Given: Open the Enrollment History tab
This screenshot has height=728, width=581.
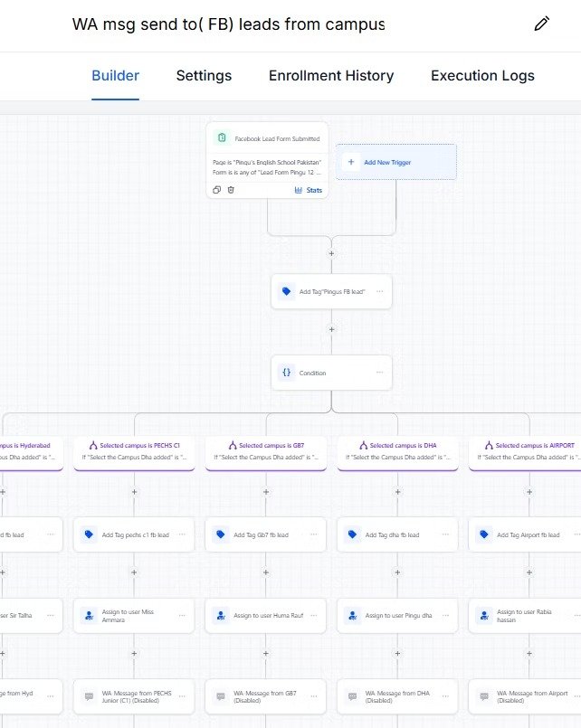Looking at the screenshot, I should 331,76.
